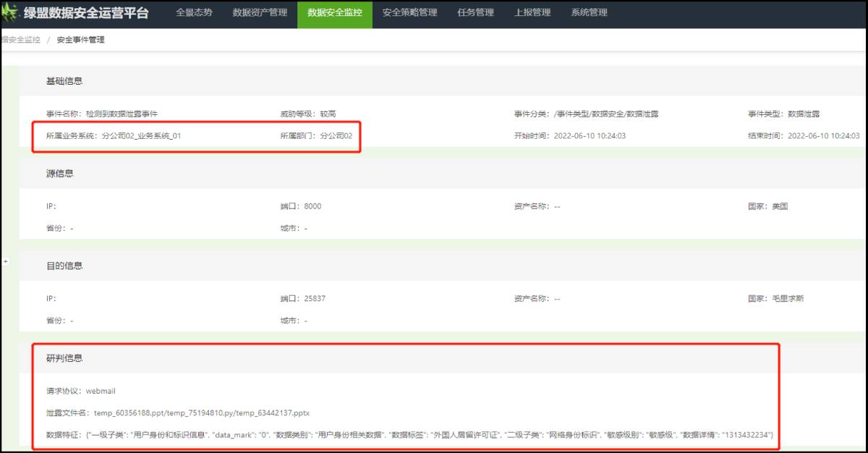Click the 所属部门 value 分公司02

point(336,136)
